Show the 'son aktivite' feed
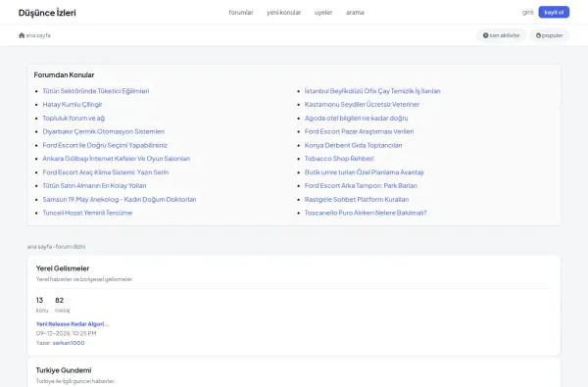The image size is (588, 387). coord(502,35)
